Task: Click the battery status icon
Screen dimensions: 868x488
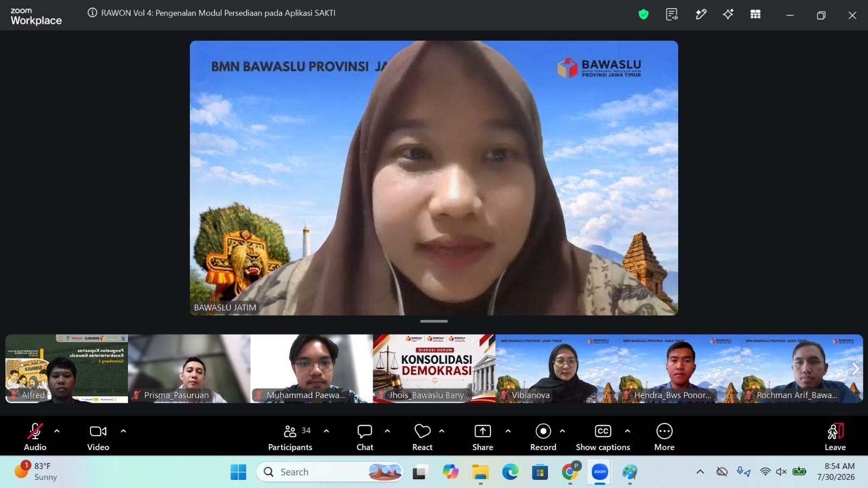Action: 799,472
